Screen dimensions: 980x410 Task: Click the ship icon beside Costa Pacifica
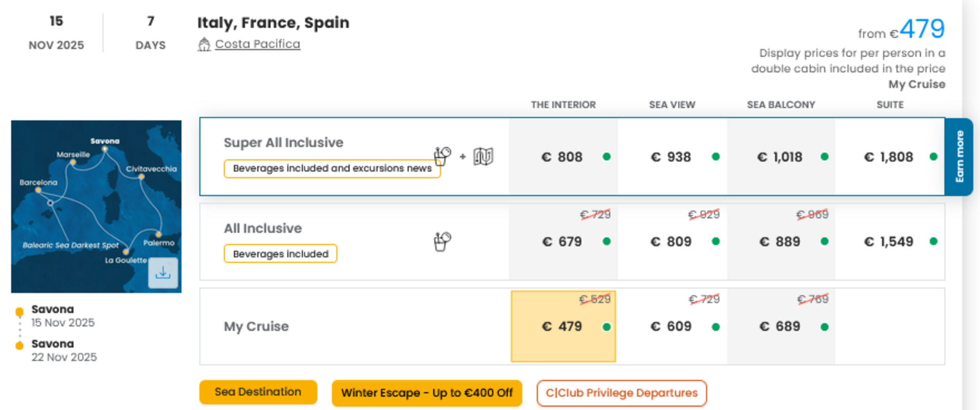pyautogui.click(x=204, y=45)
